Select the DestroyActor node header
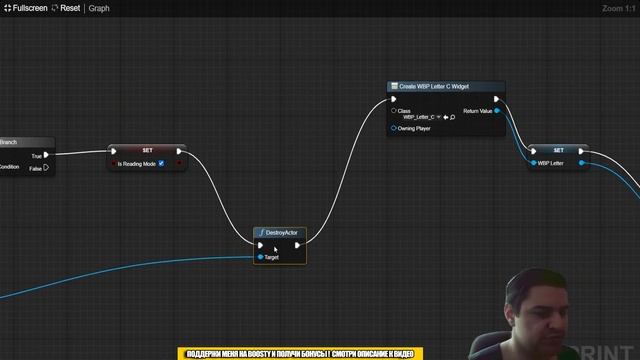The width and height of the screenshot is (640, 360). coord(280,233)
